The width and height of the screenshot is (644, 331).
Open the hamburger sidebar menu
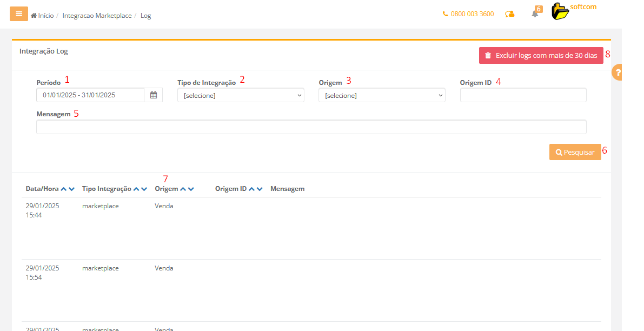19,14
